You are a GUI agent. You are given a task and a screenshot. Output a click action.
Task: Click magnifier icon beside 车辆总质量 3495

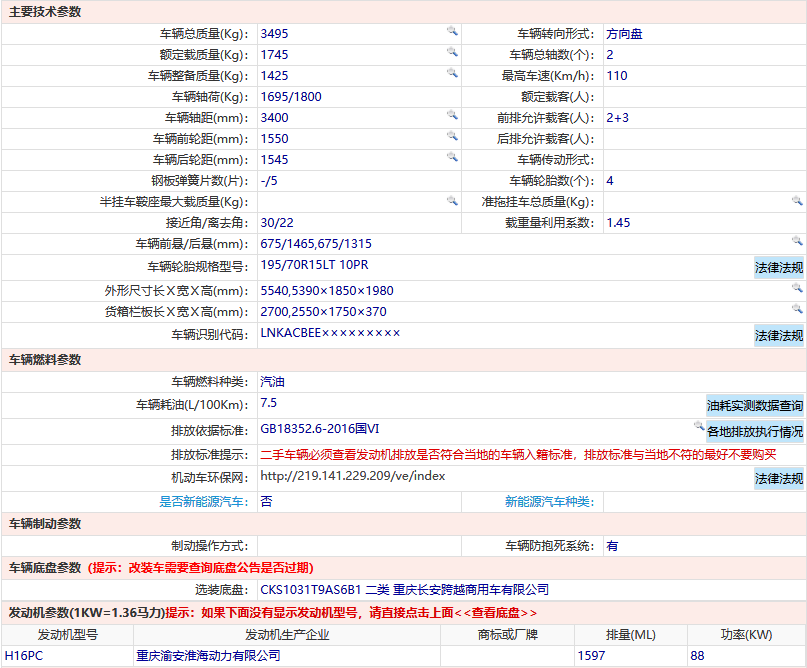pyautogui.click(x=452, y=31)
